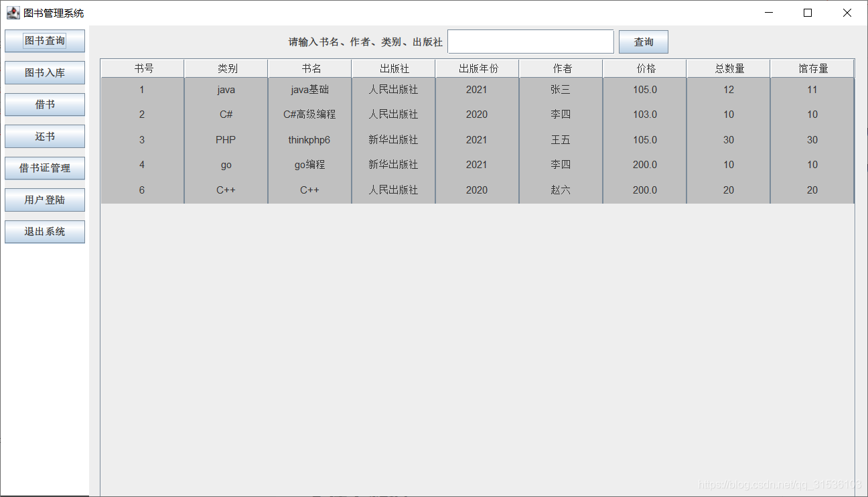Viewport: 868px width, 497px height.
Task: Click the 退出系统 exit button
Action: [x=44, y=232]
